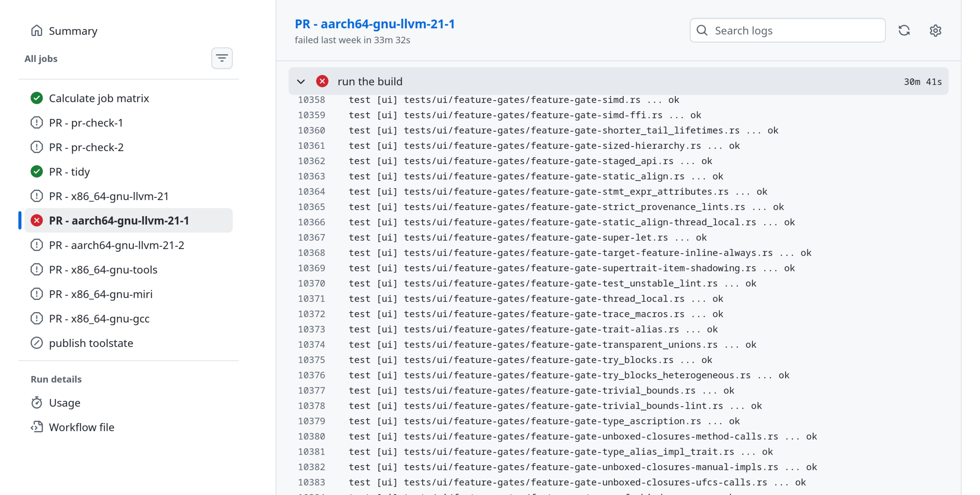This screenshot has height=495, width=980.
Task: Select the PR - x86_64-gnu-miri job
Action: click(x=101, y=294)
